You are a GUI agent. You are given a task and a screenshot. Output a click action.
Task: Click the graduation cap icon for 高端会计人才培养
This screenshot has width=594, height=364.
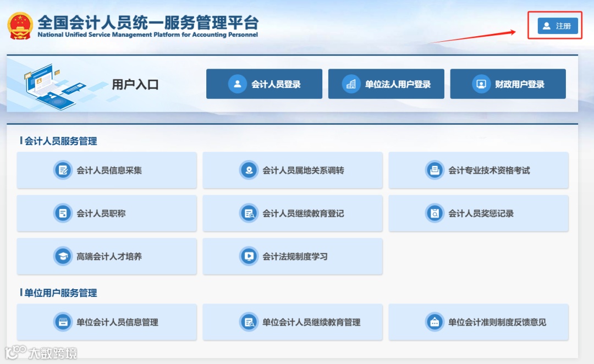63,256
